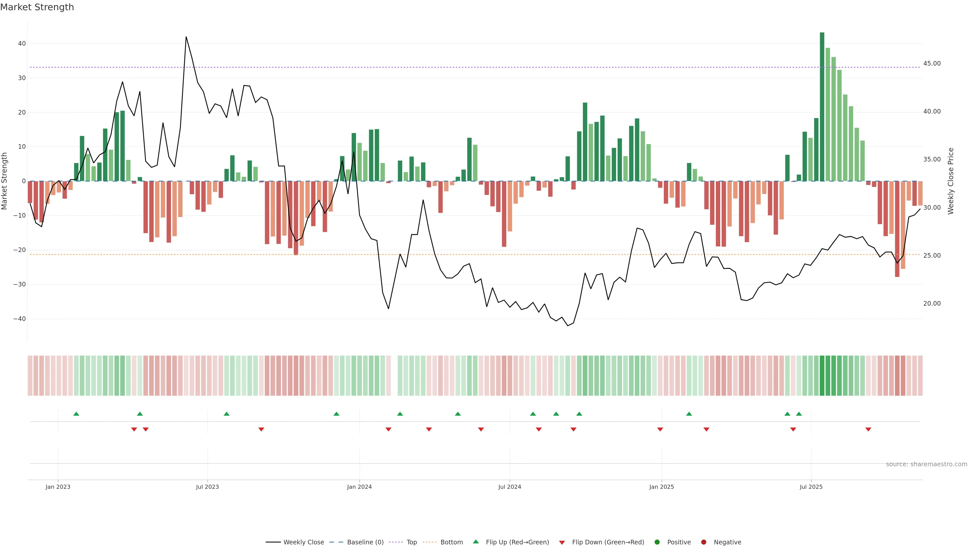Click the sharemaestro.com source text
Screen dimensions: 980x551
pyautogui.click(x=926, y=464)
